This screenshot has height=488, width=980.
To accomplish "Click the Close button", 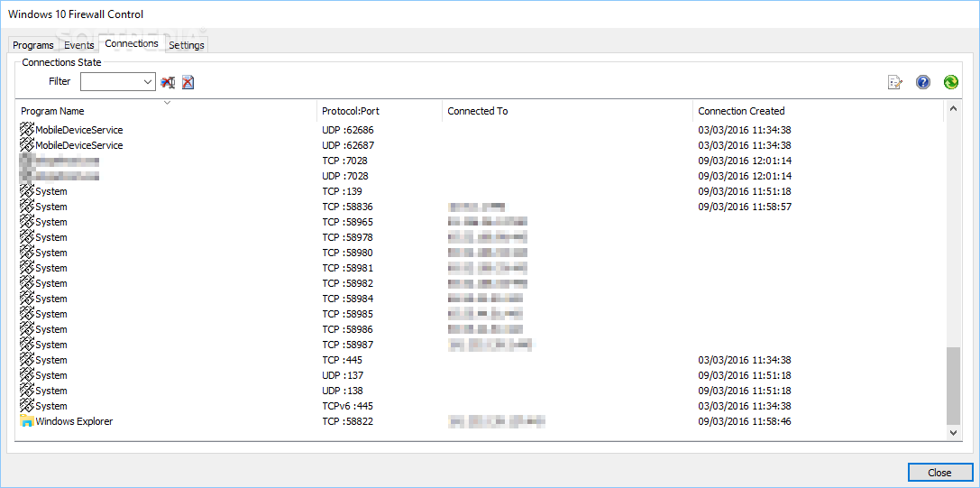I will pos(939,473).
